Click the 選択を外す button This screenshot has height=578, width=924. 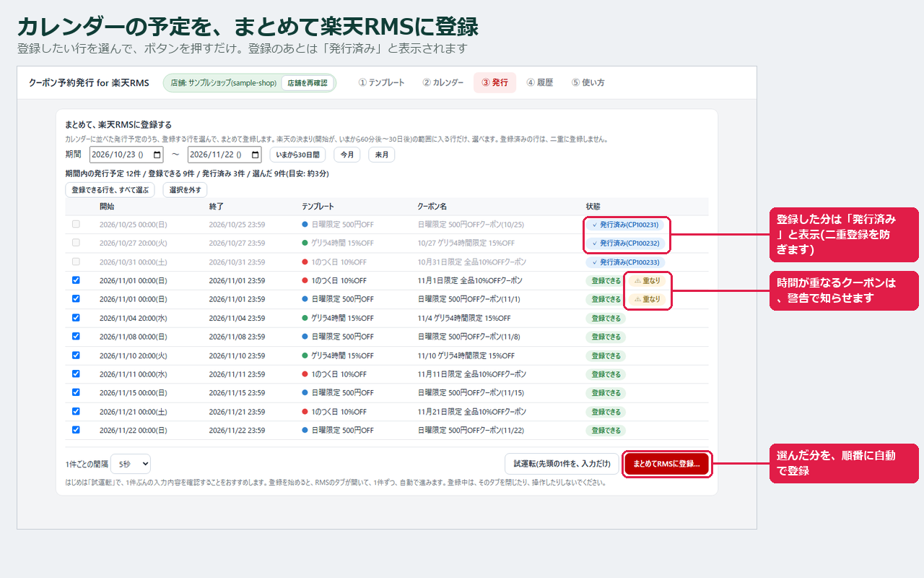[x=185, y=190]
